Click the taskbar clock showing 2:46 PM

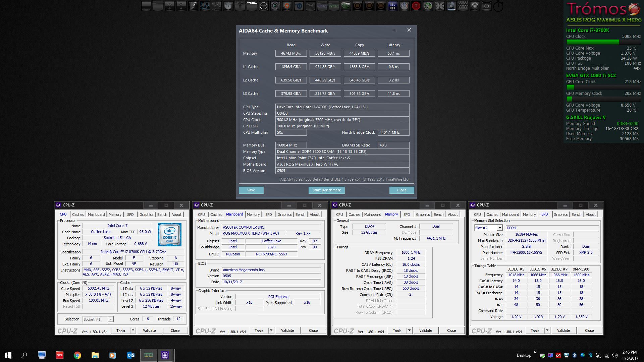point(629,355)
